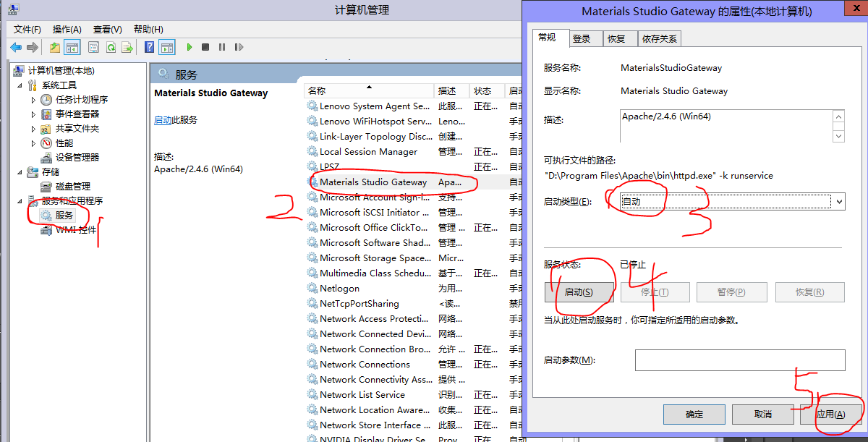This screenshot has width=868, height=442.
Task: Click the Export List toolbar icon
Action: coord(127,47)
